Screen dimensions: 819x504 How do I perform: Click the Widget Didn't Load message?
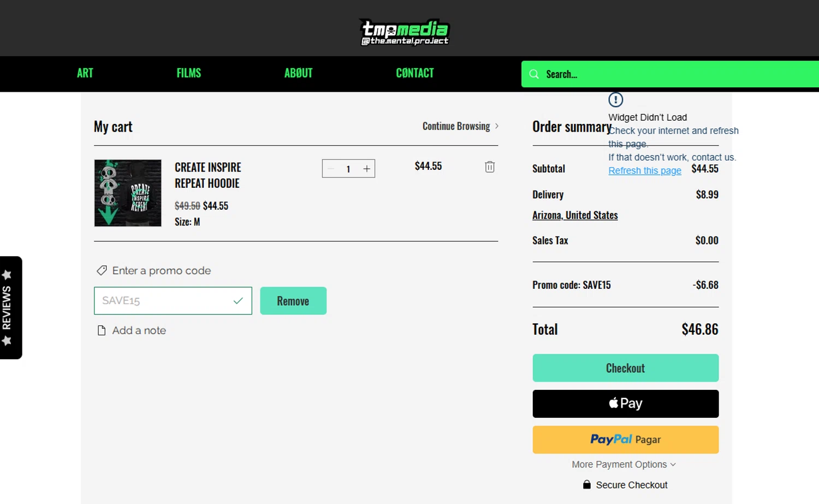(x=648, y=117)
